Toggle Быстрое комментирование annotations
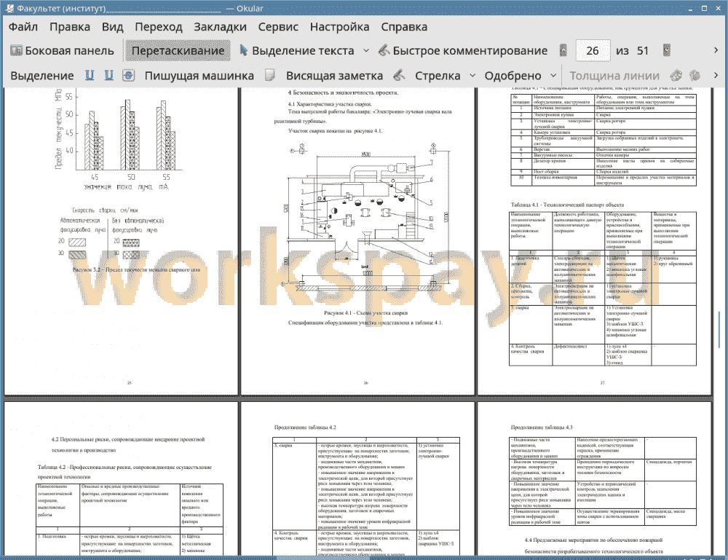Image resolution: width=728 pixels, height=560 pixels. pos(463,51)
